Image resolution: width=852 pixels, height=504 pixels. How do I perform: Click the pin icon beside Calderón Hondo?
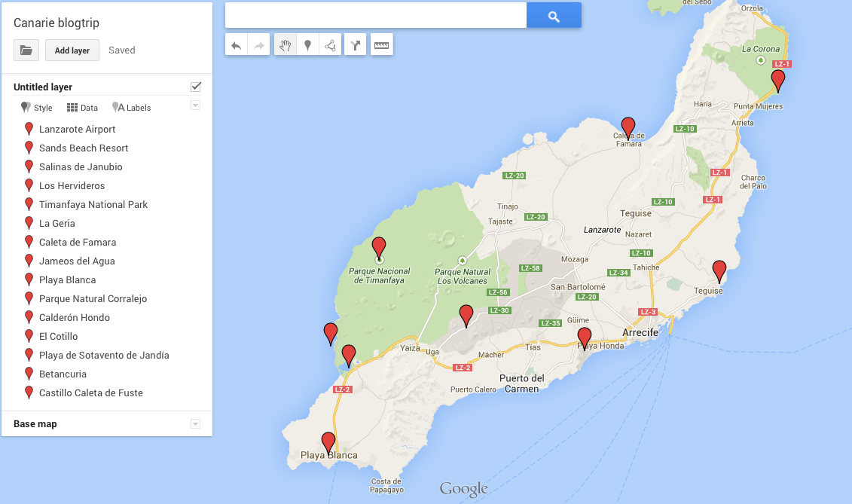pos(29,317)
